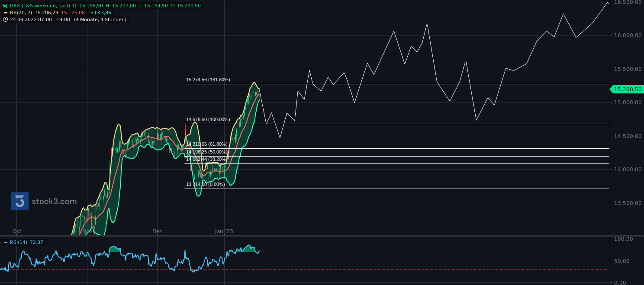The image size is (644, 285).
Task: Click the 14.678,50 (100.00%) retracement line
Action: coord(208,119)
